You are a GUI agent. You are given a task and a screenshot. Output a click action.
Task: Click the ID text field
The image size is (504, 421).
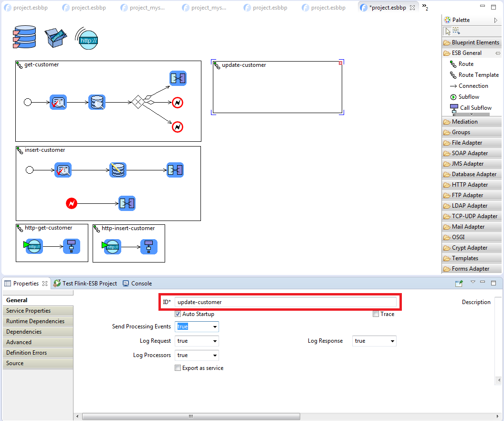coord(285,302)
